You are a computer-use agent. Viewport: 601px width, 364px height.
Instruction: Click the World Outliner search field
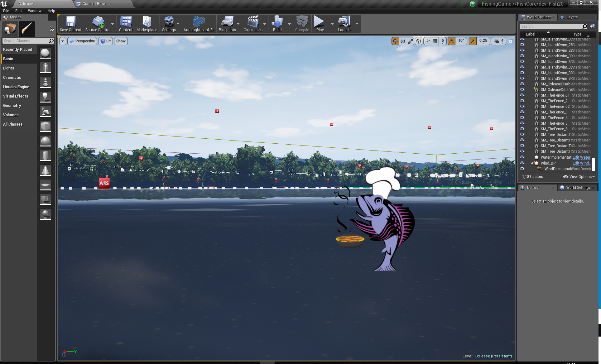551,26
